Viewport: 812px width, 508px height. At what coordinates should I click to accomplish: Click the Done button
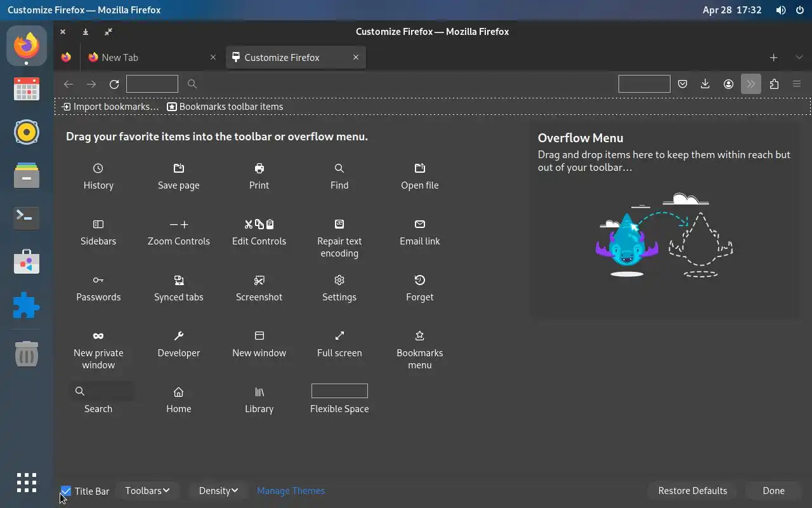click(773, 491)
